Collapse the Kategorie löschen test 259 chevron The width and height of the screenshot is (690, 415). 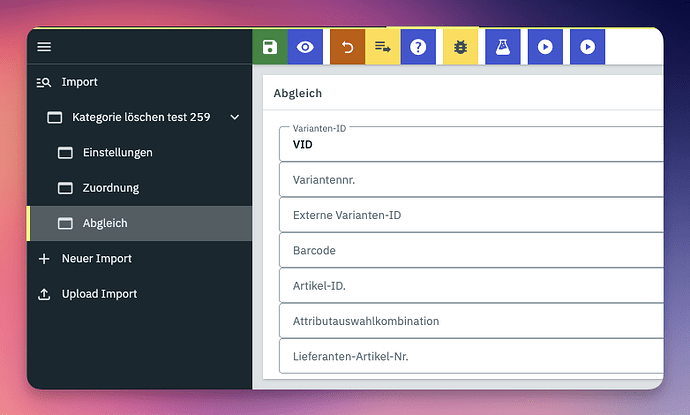click(x=235, y=118)
